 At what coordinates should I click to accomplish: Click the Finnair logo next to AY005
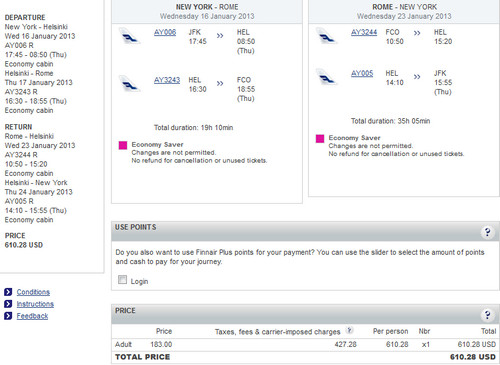pos(327,77)
